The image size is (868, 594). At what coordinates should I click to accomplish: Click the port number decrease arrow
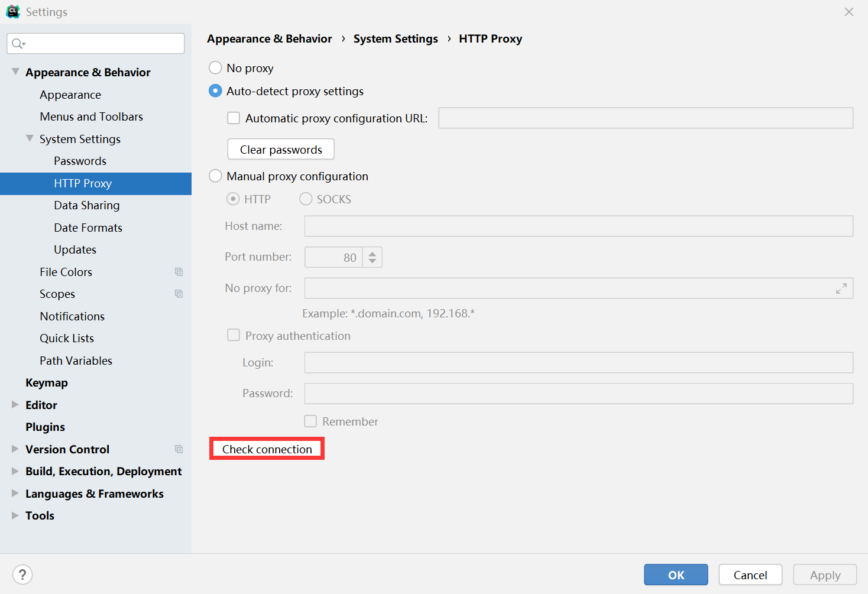coord(373,261)
